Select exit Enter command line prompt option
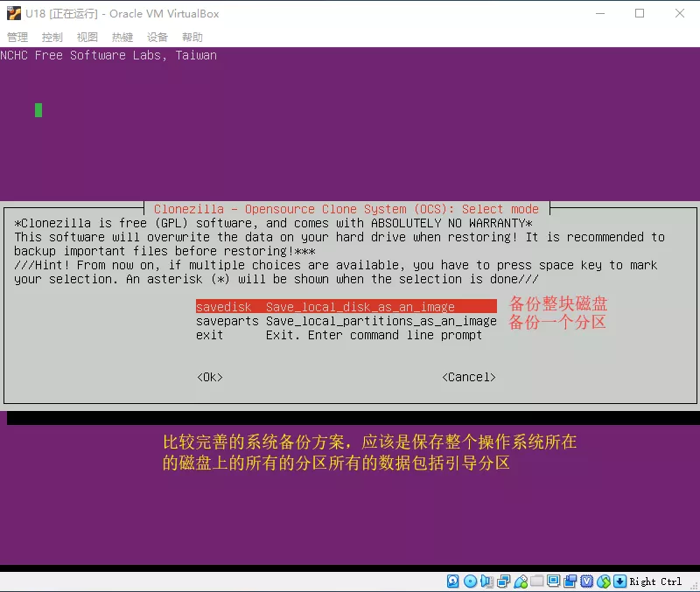700x592 pixels. coord(339,335)
